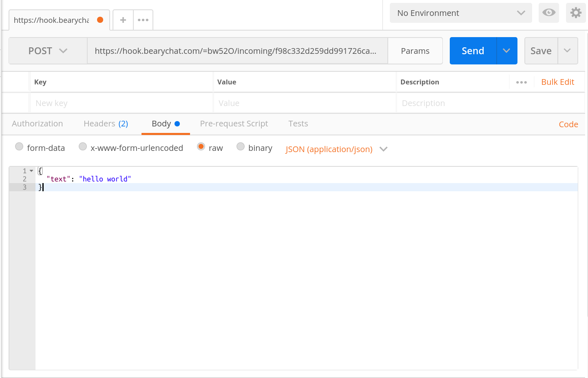
Task: Open the Pre-request Script tab
Action: click(234, 124)
